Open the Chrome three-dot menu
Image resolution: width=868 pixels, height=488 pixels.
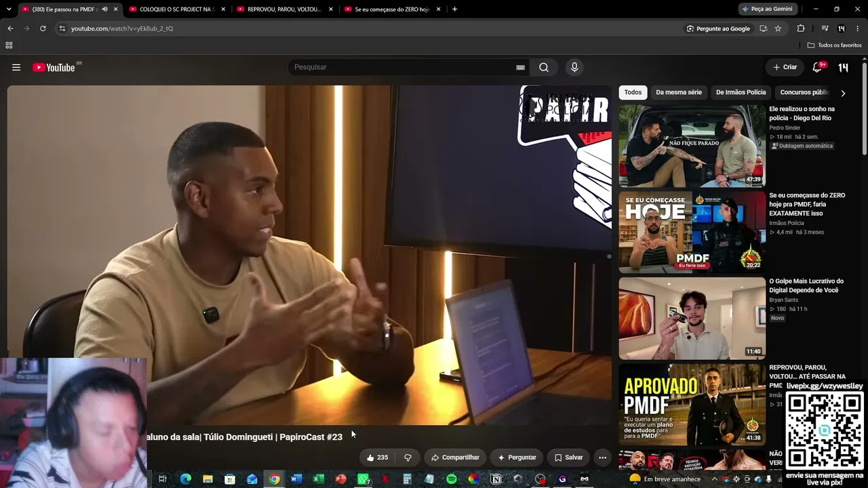point(858,28)
